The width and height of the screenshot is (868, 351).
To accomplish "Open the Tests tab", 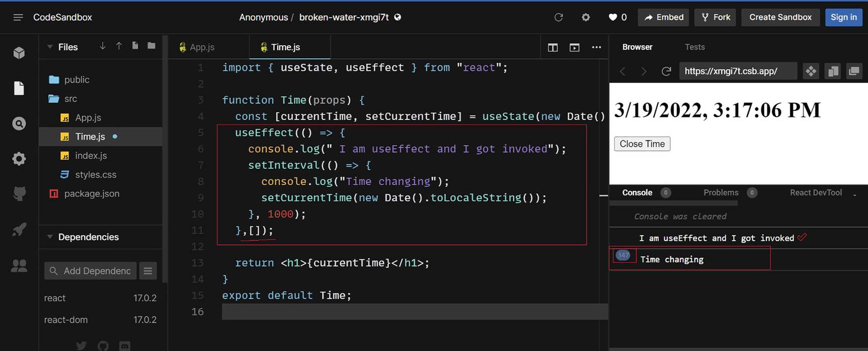I will point(694,47).
